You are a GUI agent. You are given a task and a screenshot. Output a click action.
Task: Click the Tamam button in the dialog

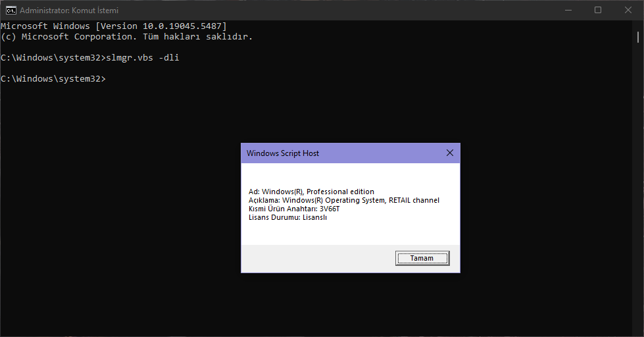422,258
